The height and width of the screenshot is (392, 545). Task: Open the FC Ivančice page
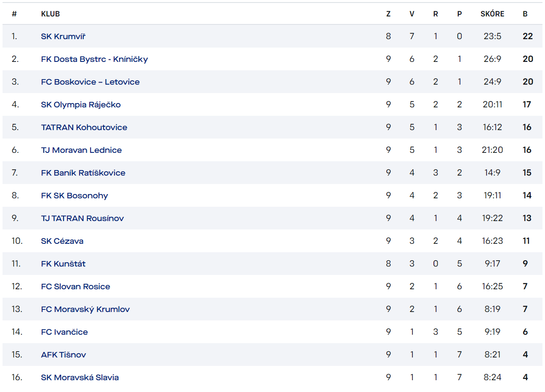(x=64, y=332)
